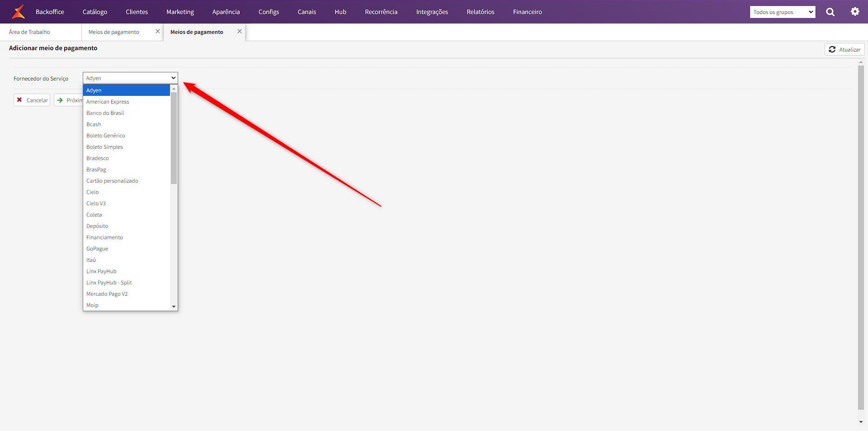Open the Financeiro menu
The image size is (868, 431).
527,12
